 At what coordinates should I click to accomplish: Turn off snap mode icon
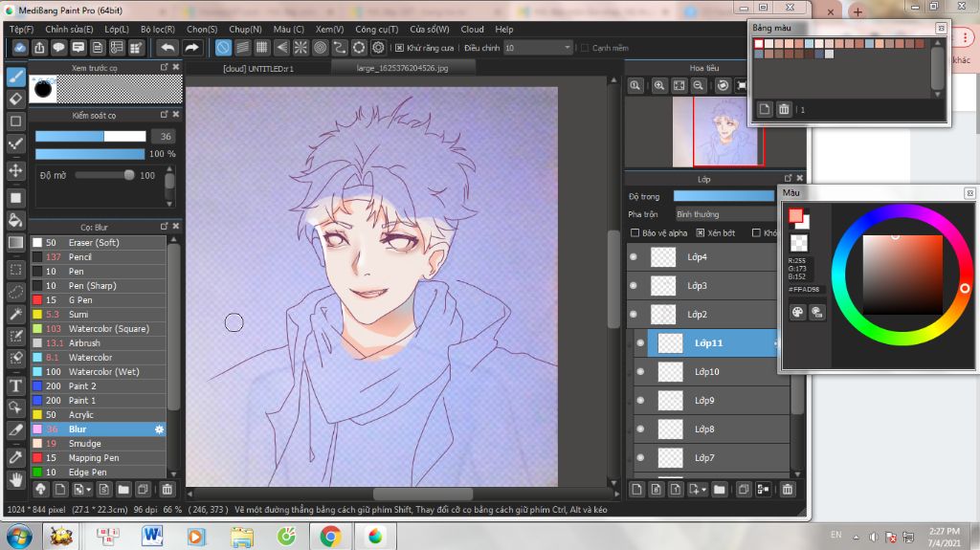[223, 48]
